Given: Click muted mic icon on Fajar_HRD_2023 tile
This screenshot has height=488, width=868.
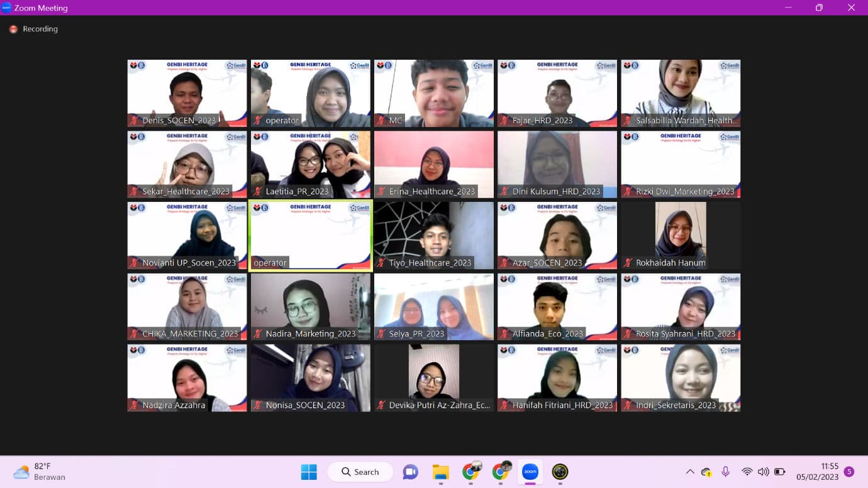Looking at the screenshot, I should click(504, 120).
